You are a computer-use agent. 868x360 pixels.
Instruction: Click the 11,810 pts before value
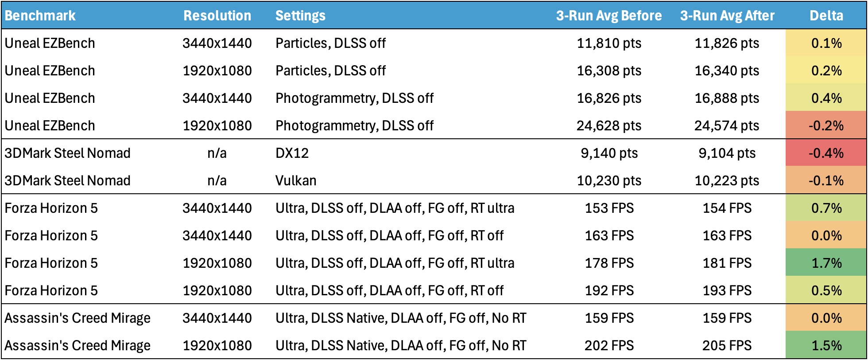(x=609, y=43)
